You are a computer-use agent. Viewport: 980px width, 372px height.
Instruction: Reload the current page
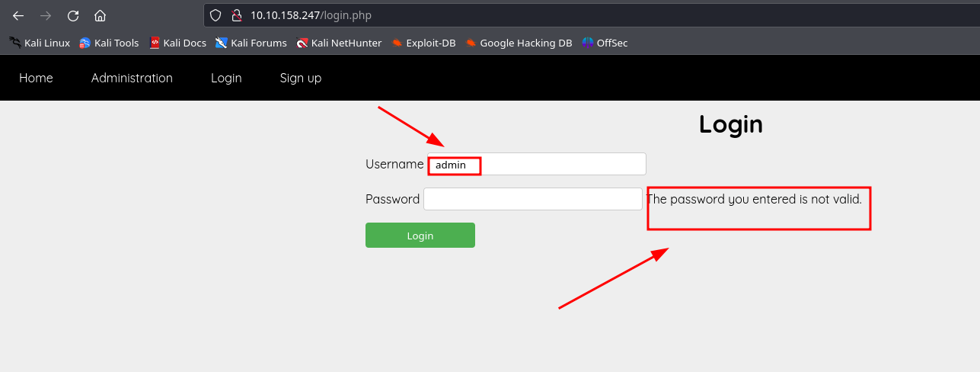pyautogui.click(x=73, y=15)
